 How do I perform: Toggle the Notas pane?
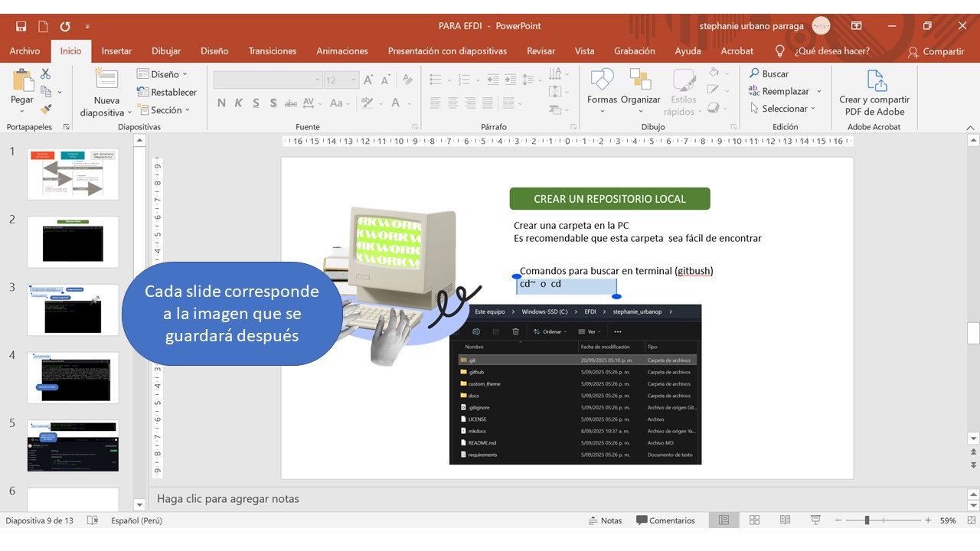click(605, 520)
